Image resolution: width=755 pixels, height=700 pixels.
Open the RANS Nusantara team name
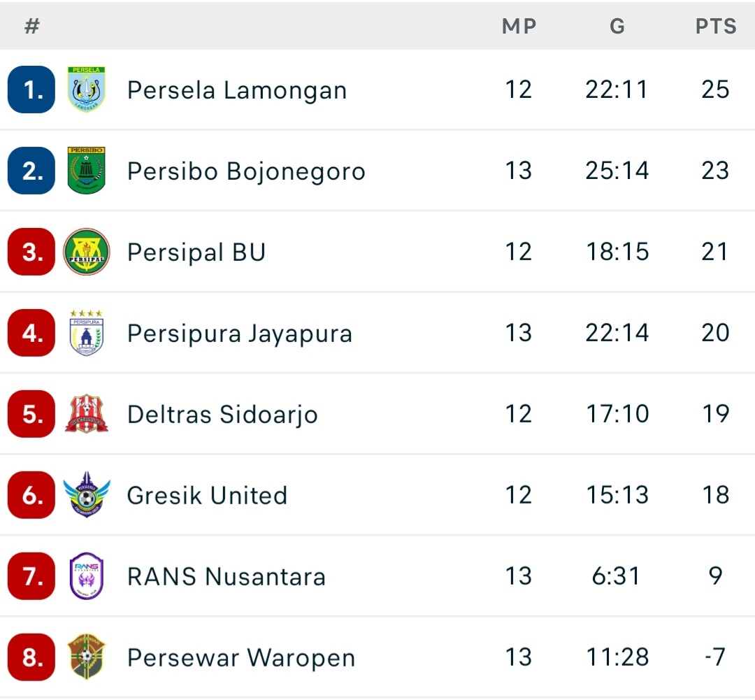click(x=226, y=577)
